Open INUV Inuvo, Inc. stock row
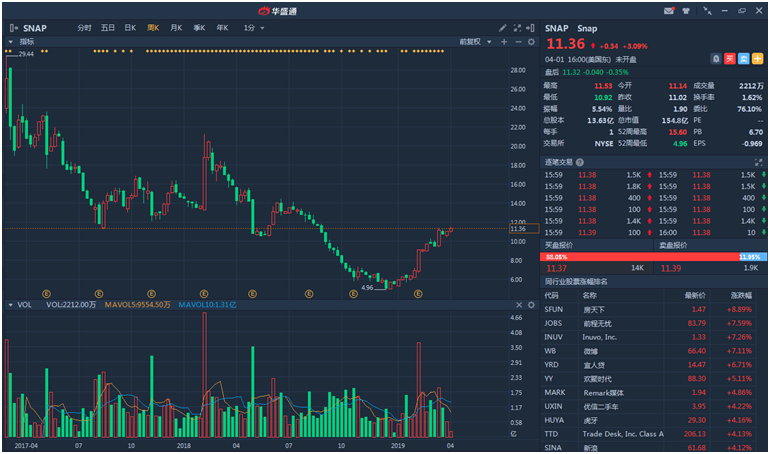The image size is (770, 454). (x=653, y=337)
